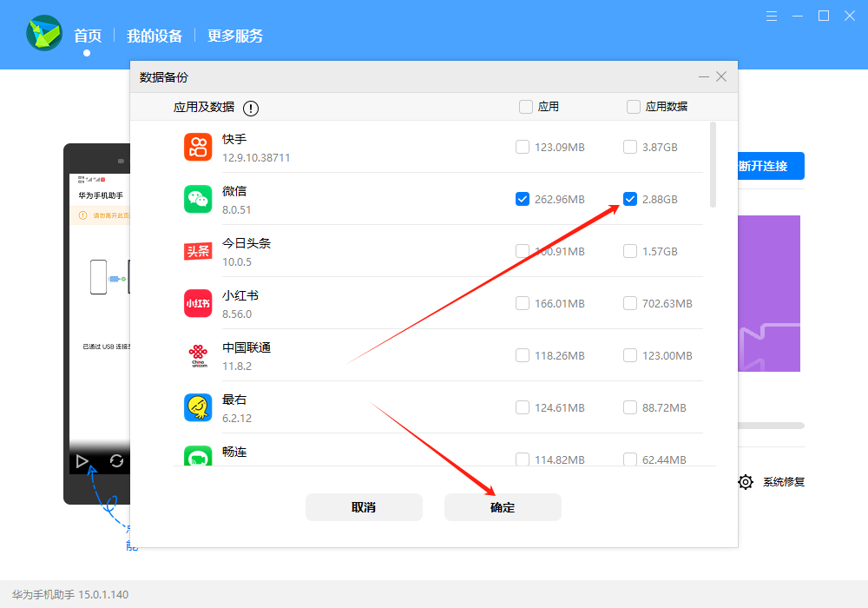Click the storage progress bar behind dialog

point(771,426)
